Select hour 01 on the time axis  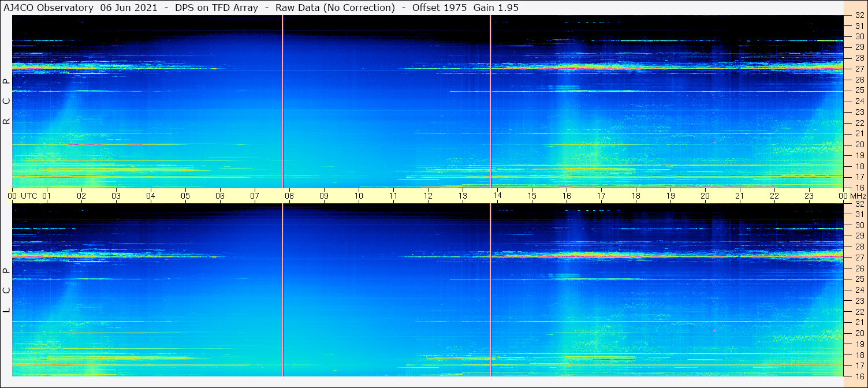coord(47,196)
